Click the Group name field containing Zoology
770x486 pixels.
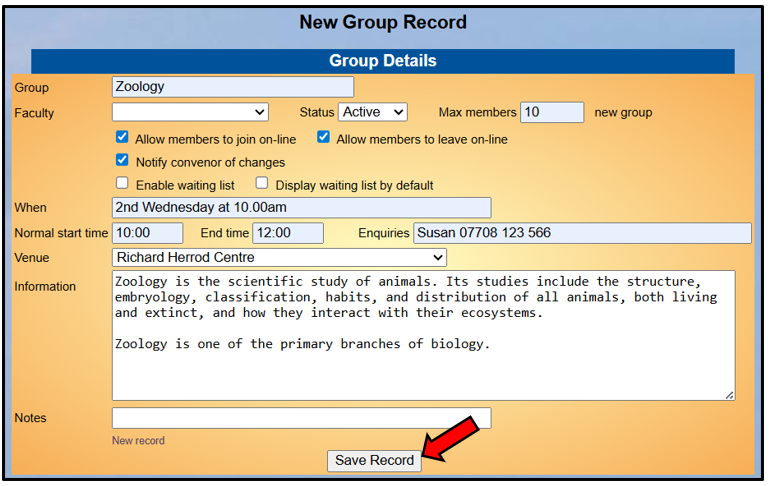point(233,87)
